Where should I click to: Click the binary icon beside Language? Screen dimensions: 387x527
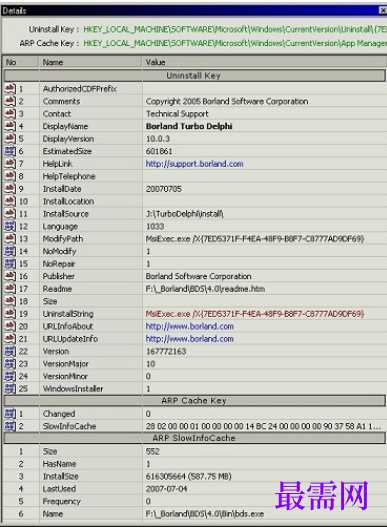click(x=10, y=226)
